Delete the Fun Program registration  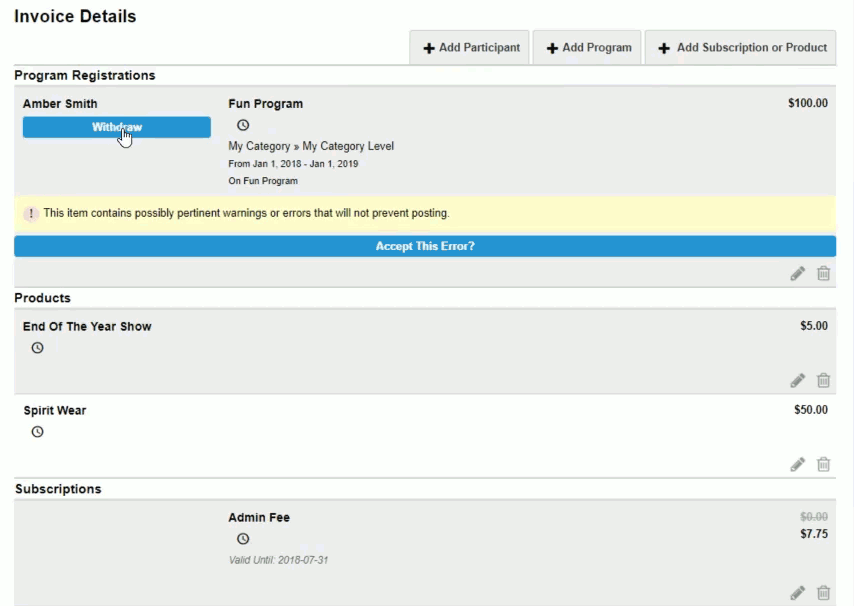[823, 272]
